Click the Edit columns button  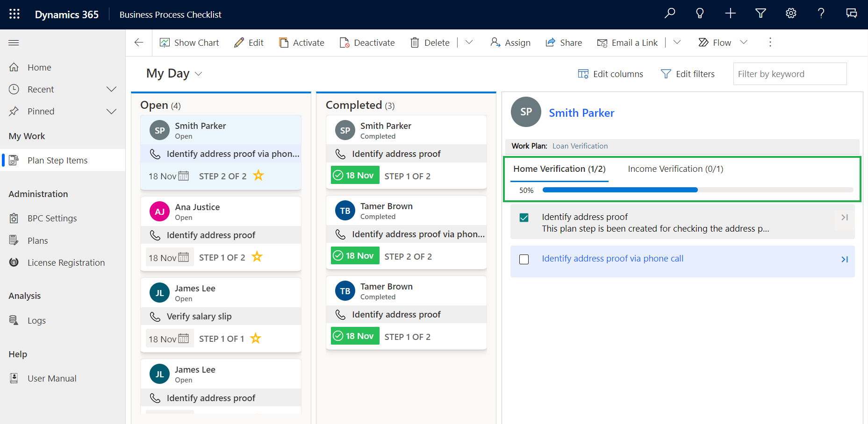610,74
